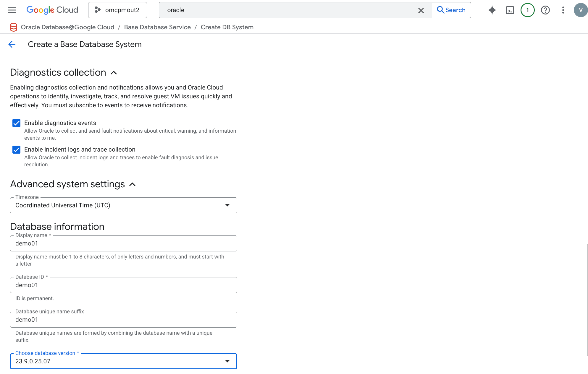Open the help menu
The image size is (588, 374).
pos(545,10)
